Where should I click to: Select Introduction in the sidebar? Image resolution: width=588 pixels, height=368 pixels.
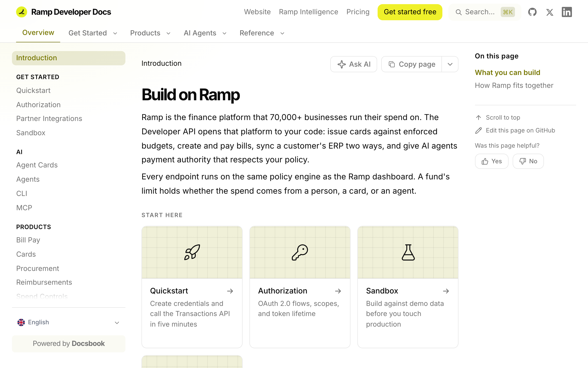pos(68,58)
